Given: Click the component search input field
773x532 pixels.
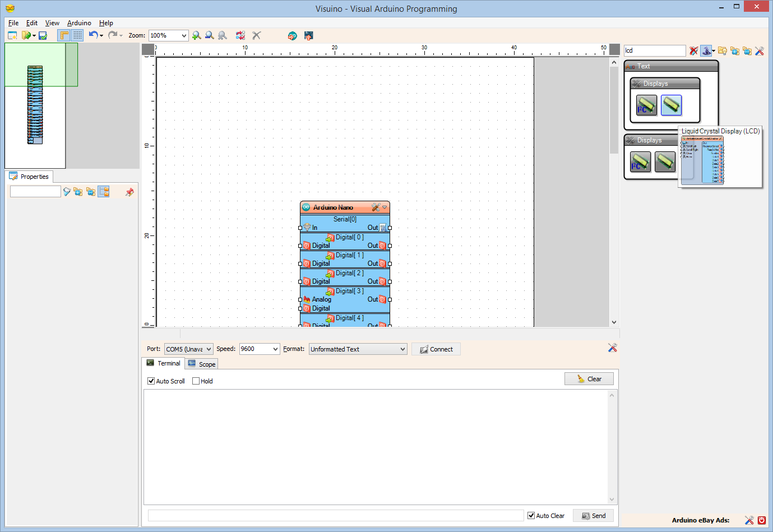Looking at the screenshot, I should (654, 50).
